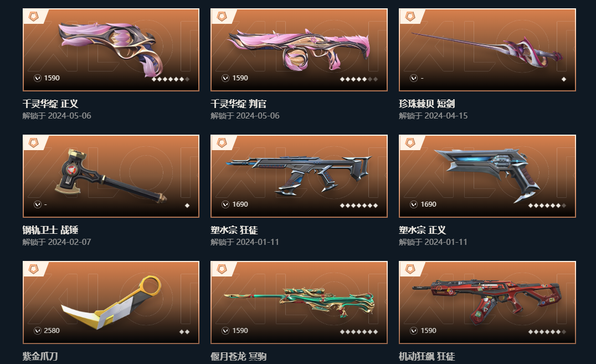Viewport: 596px width, 364px height.
Task: Click the tier badge on 千灵华绽 正义 card
Action: click(34, 17)
